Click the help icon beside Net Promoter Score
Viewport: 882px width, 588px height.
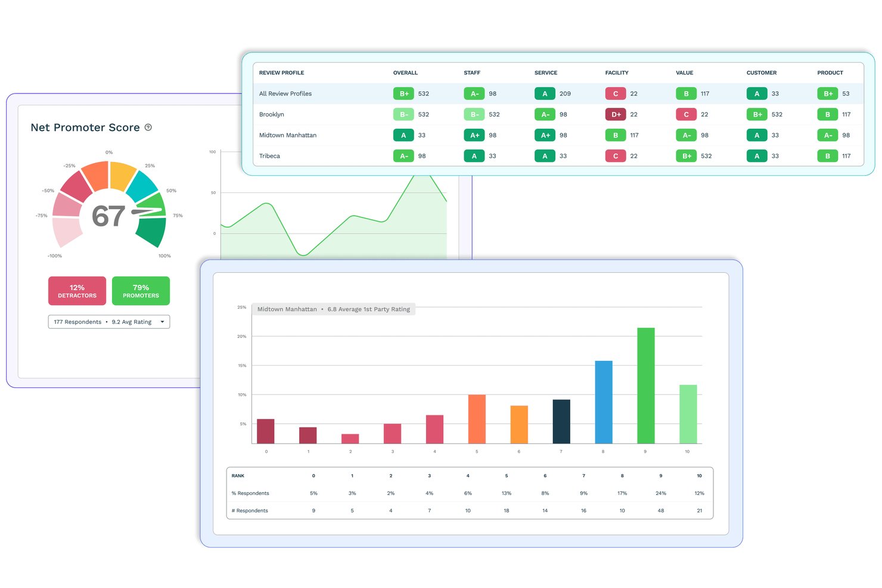148,127
